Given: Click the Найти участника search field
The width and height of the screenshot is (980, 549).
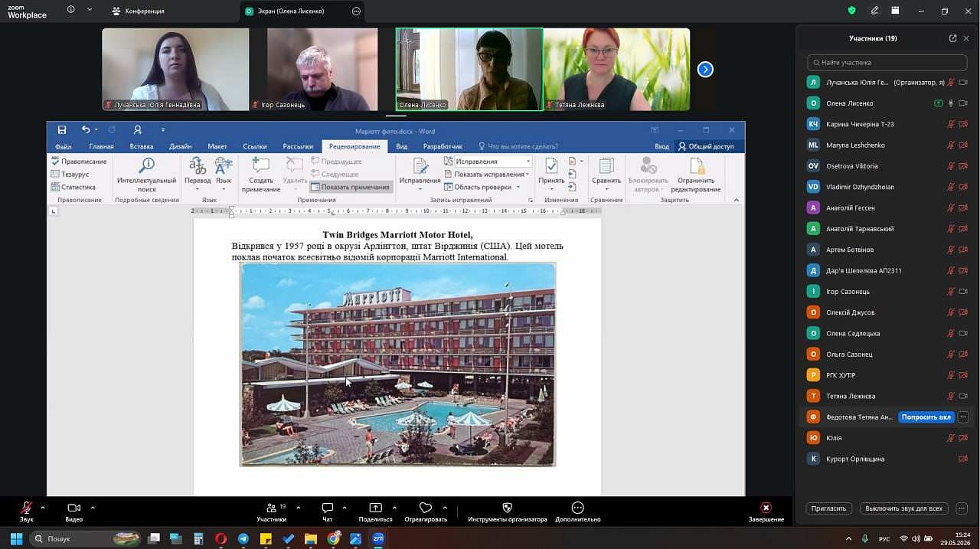Looking at the screenshot, I should (887, 63).
